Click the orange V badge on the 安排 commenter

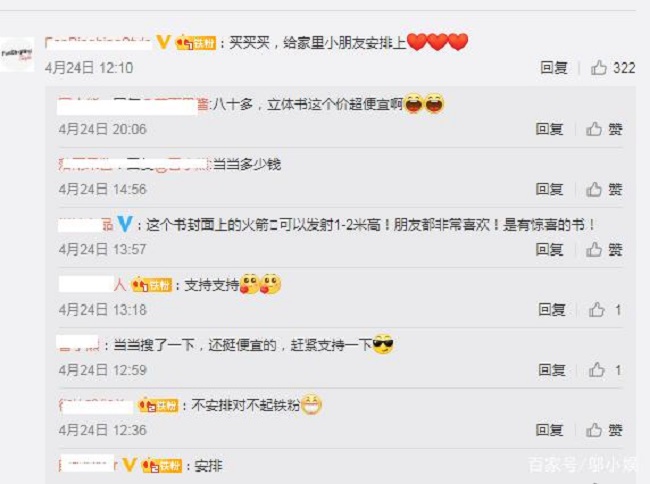[129, 465]
